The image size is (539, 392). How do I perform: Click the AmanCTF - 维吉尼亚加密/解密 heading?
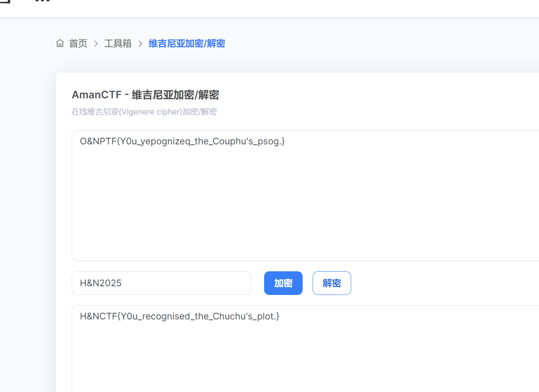pyautogui.click(x=146, y=95)
